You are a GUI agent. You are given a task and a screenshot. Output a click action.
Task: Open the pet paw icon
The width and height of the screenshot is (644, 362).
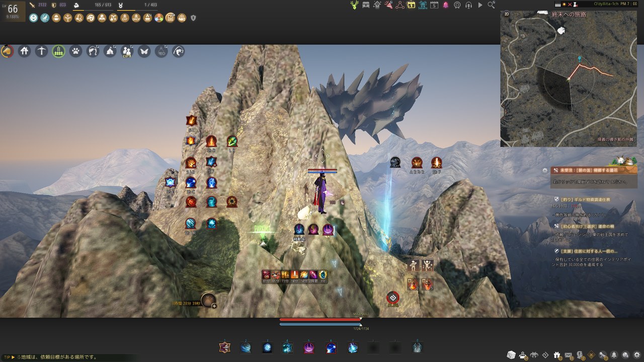(76, 51)
